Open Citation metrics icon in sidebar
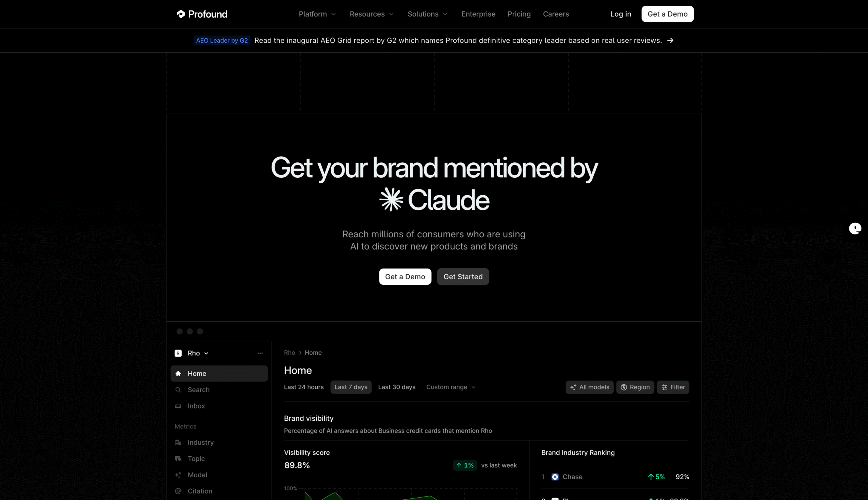 coord(178,491)
